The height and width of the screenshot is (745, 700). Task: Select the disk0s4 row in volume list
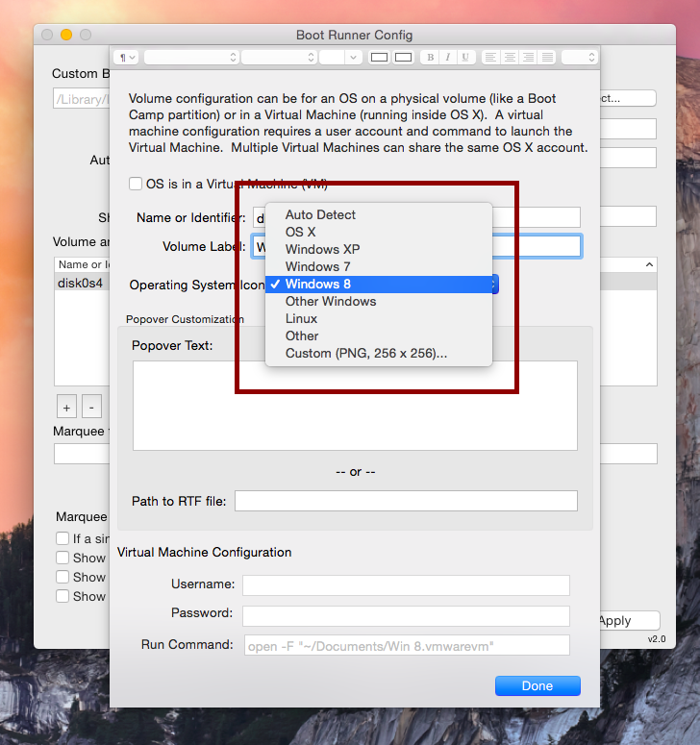click(82, 283)
